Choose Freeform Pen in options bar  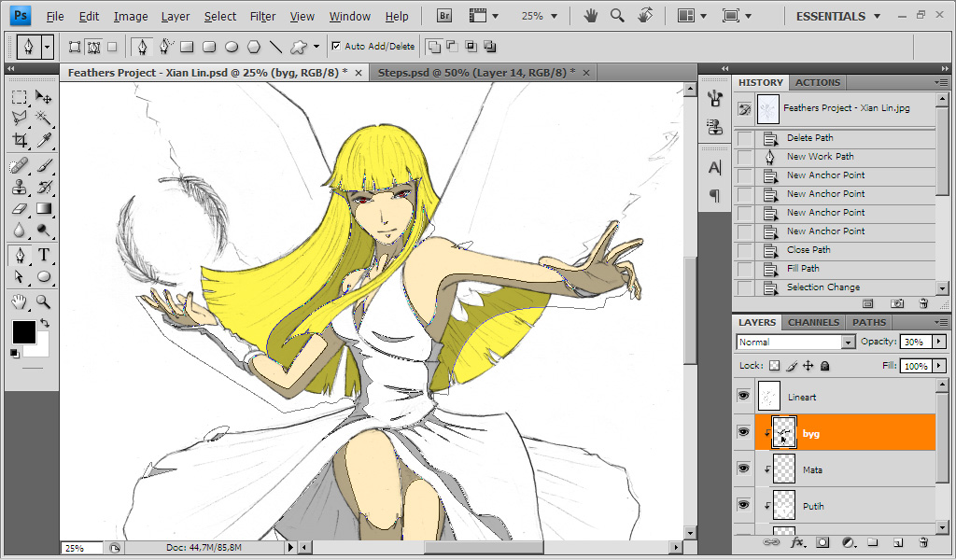pos(165,47)
